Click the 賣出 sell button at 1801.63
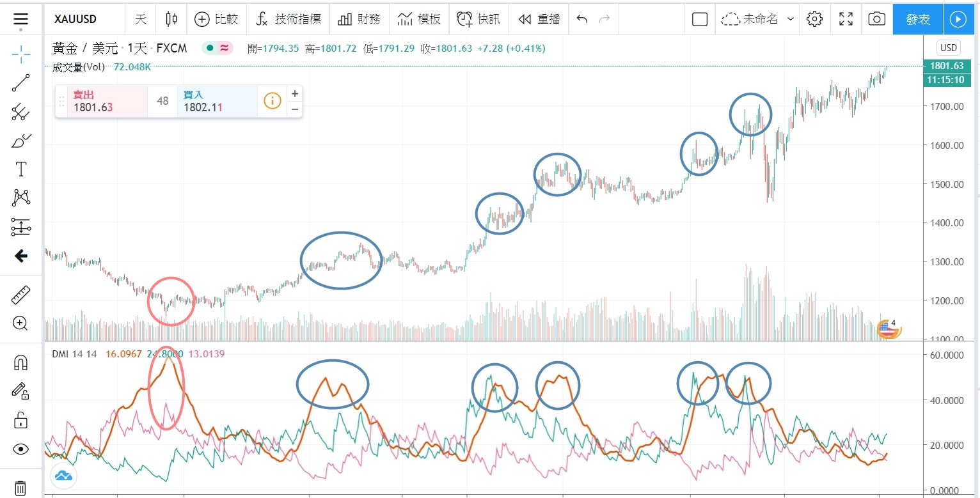The image size is (980, 498). click(107, 101)
